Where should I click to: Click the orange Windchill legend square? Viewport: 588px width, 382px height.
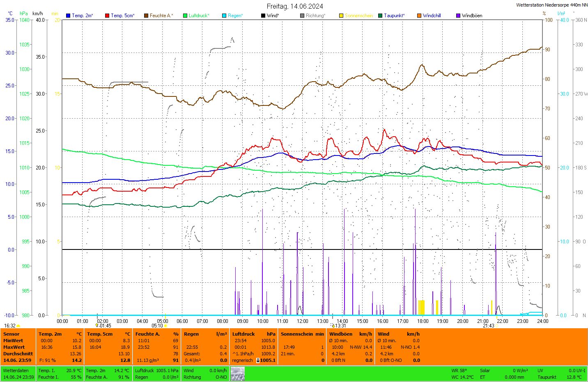pos(419,16)
